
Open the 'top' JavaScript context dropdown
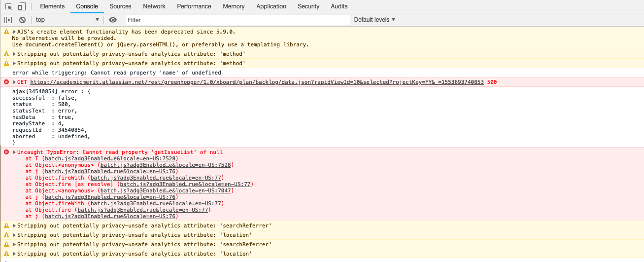(x=67, y=20)
